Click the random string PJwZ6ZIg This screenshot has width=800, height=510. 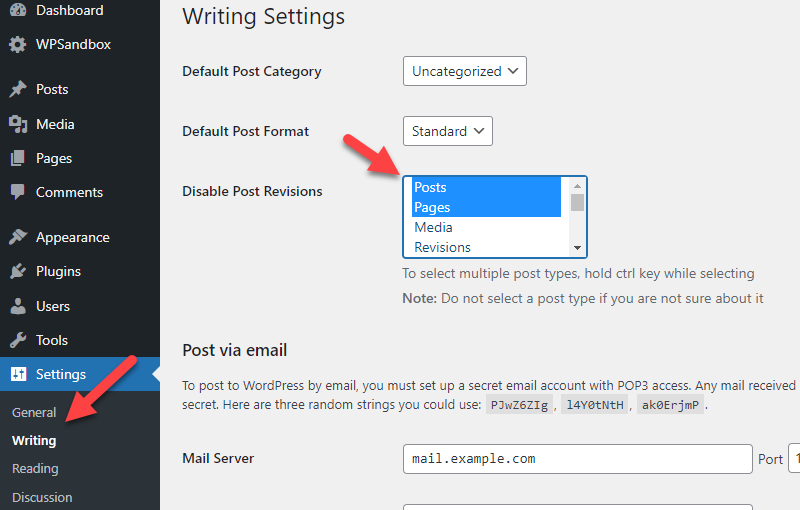click(519, 405)
